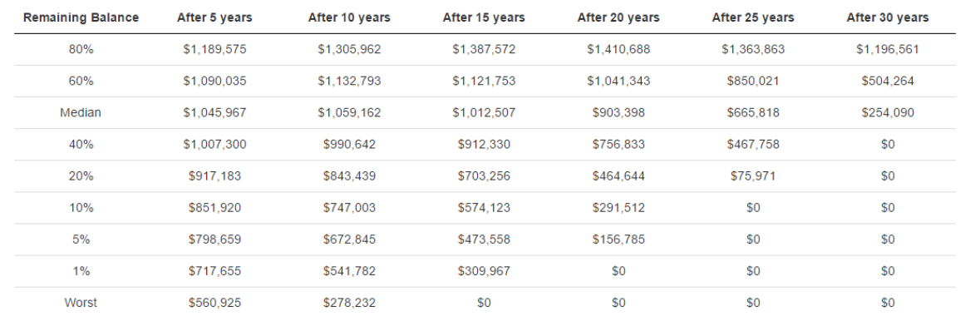Viewport: 980px width, 321px height.
Task: Click the After 10 years column header
Action: point(349,17)
